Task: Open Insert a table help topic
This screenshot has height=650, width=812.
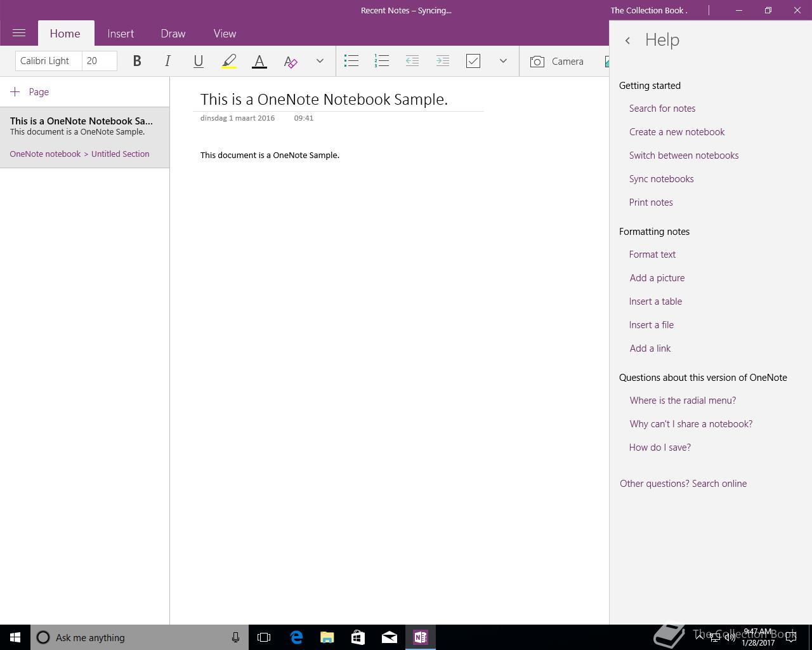Action: [655, 302]
